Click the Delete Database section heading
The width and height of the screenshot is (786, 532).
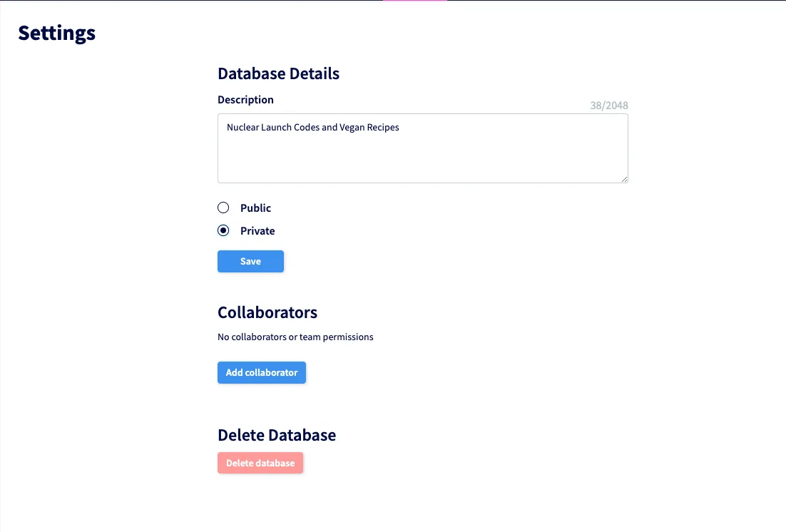pos(277,435)
